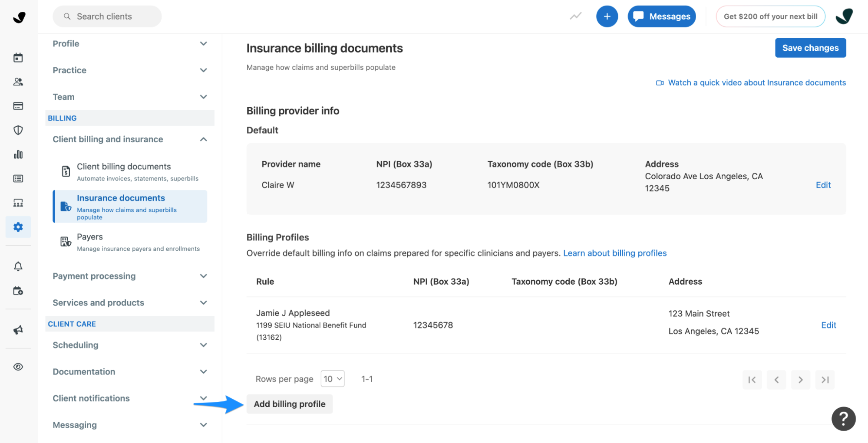This screenshot has width=868, height=443.
Task: Open the Payers settings page
Action: click(130, 242)
